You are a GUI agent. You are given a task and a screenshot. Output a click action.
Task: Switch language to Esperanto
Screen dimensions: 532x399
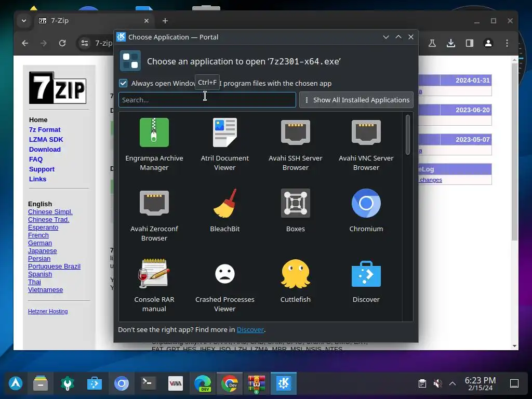(x=43, y=228)
